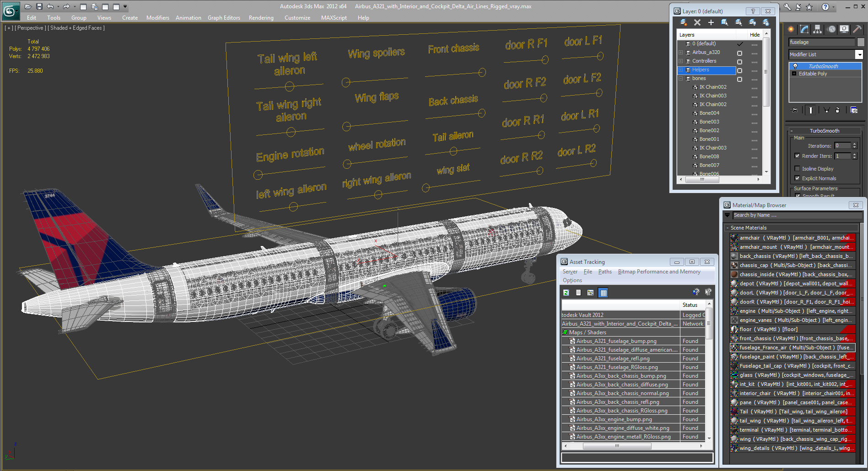Toggle Render Iters checkbox
Screen dimensions: 868x471
(798, 156)
